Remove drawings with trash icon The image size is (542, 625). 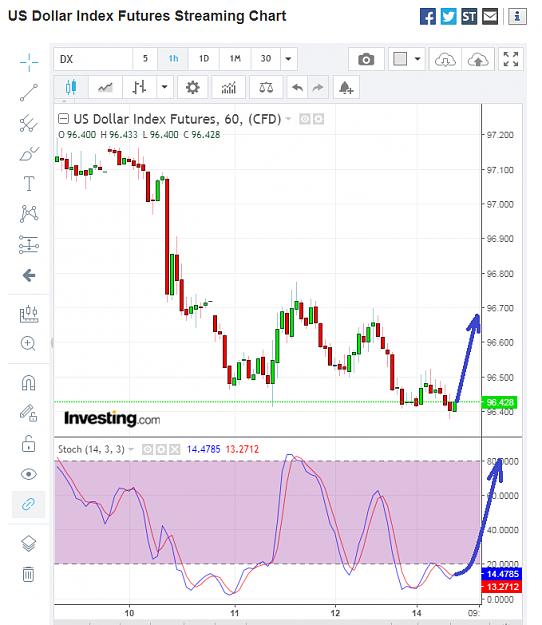pyautogui.click(x=28, y=574)
